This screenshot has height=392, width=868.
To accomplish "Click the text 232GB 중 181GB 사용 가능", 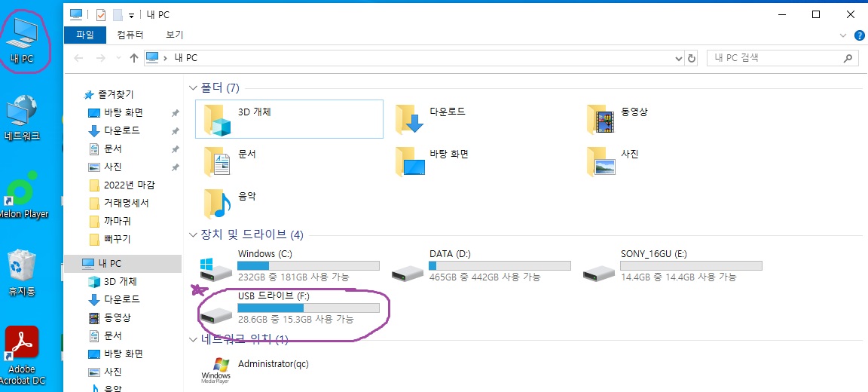I will coord(293,277).
